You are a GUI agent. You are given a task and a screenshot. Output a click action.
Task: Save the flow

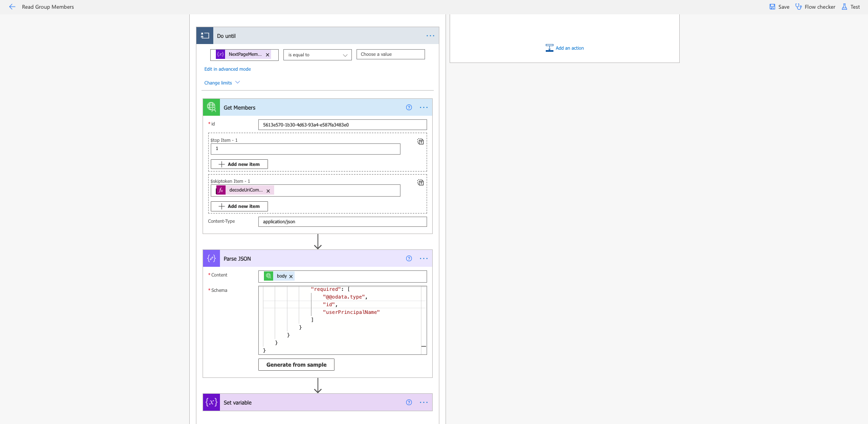click(x=779, y=7)
